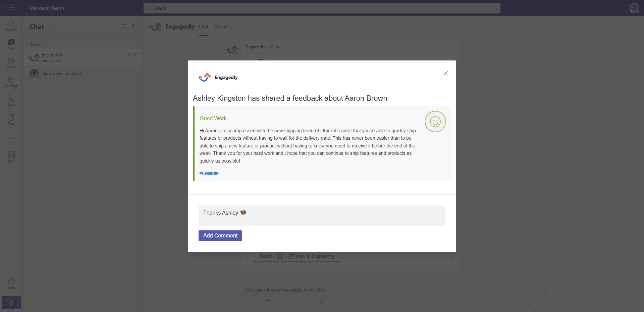Viewport: 644px width, 312px height.
Task: Switch to the About tab
Action: 220,27
